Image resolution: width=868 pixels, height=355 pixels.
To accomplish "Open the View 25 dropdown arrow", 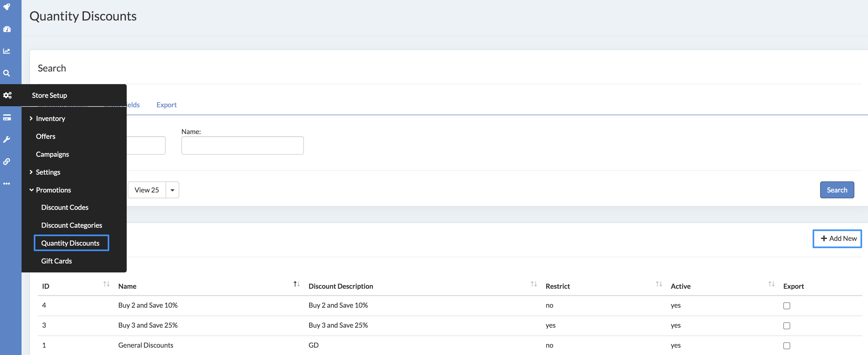I will (x=172, y=190).
